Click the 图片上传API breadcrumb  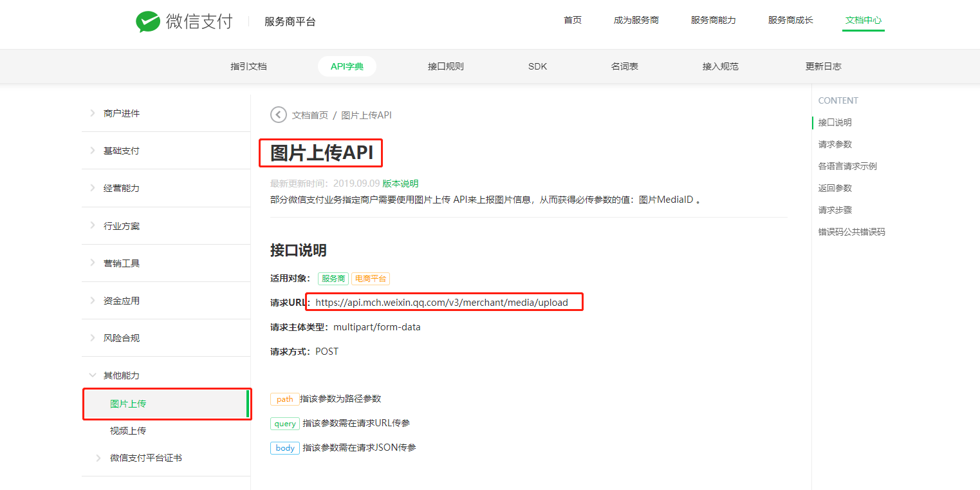[367, 115]
